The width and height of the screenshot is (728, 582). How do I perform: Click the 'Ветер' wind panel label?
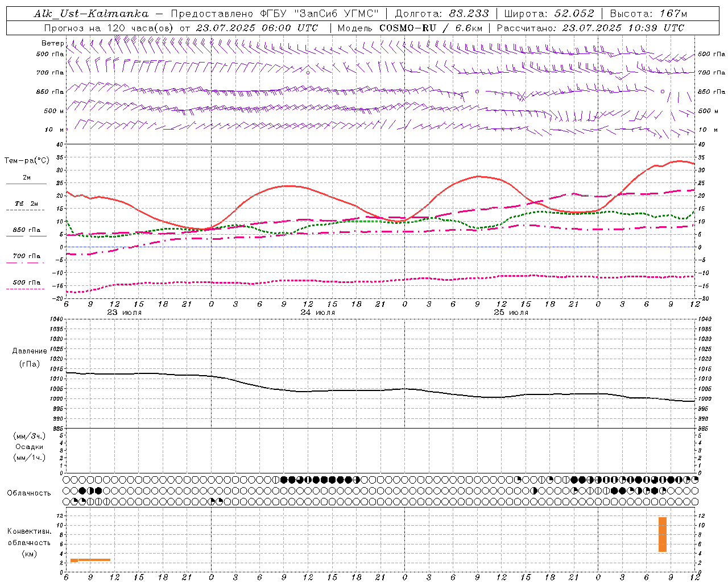click(x=52, y=43)
